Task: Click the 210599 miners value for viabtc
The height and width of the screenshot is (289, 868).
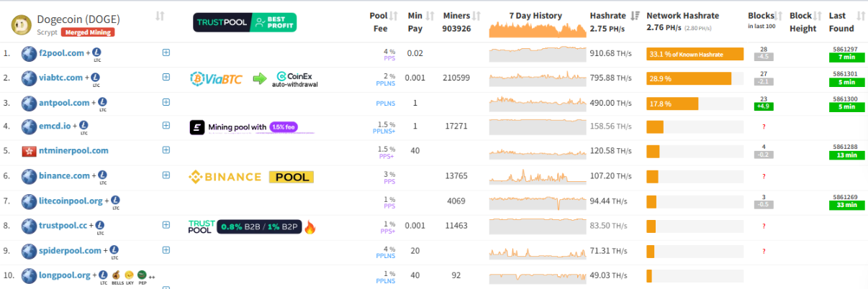Action: [x=456, y=78]
